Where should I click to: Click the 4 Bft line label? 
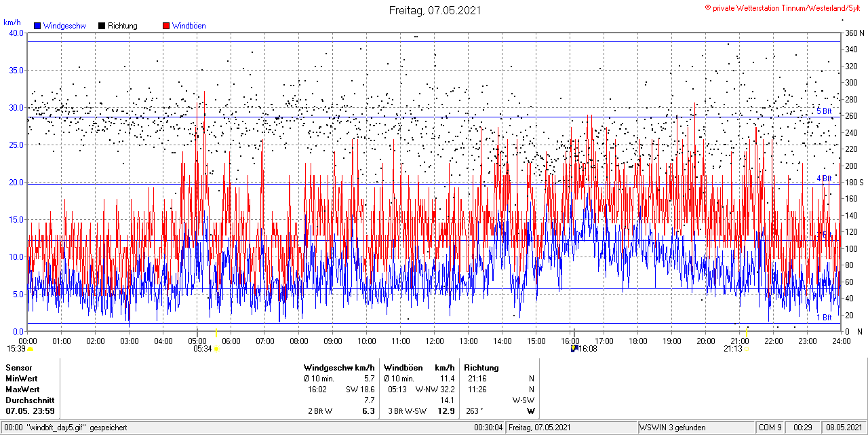point(824,178)
